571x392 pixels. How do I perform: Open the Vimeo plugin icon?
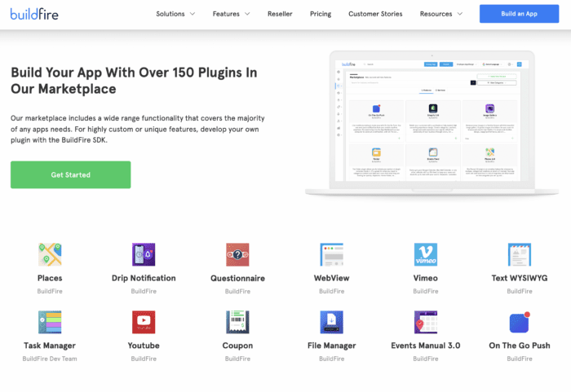tap(425, 254)
